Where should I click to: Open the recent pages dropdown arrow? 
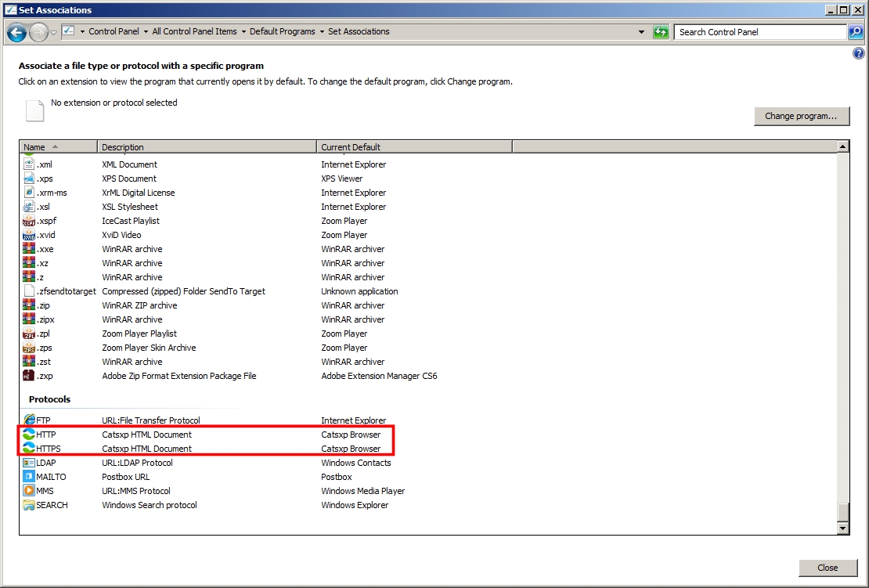click(54, 33)
